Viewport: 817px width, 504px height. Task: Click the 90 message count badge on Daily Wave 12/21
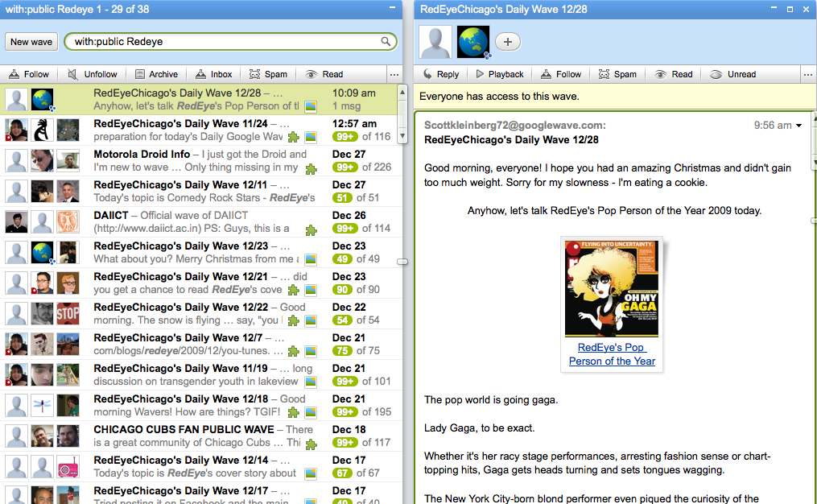(342, 290)
